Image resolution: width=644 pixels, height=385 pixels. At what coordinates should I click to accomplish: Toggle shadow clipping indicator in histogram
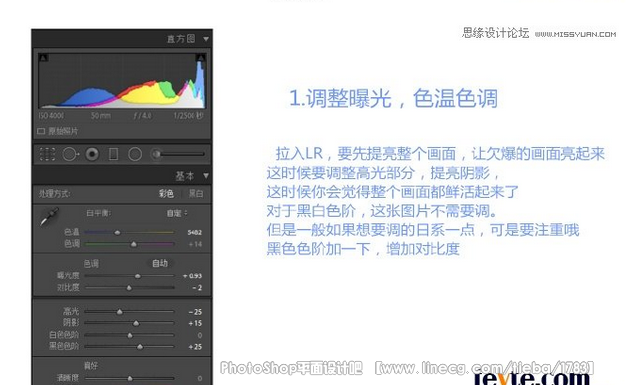pos(43,58)
